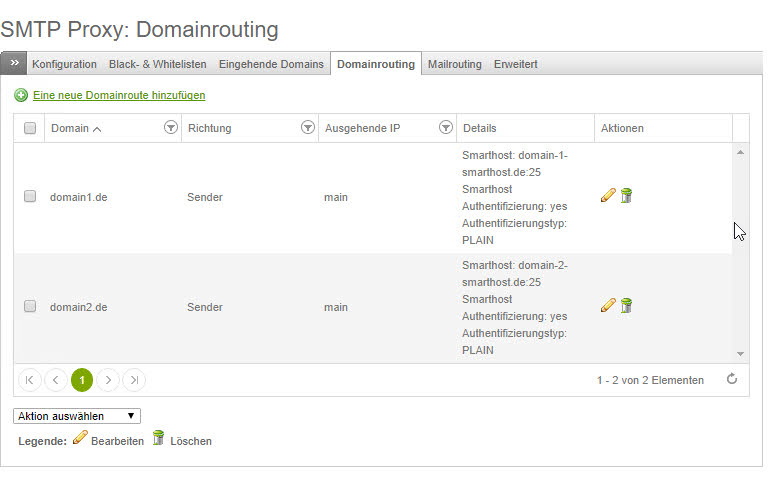Refresh the domain route table
This screenshot has height=481, width=773.
[x=732, y=379]
